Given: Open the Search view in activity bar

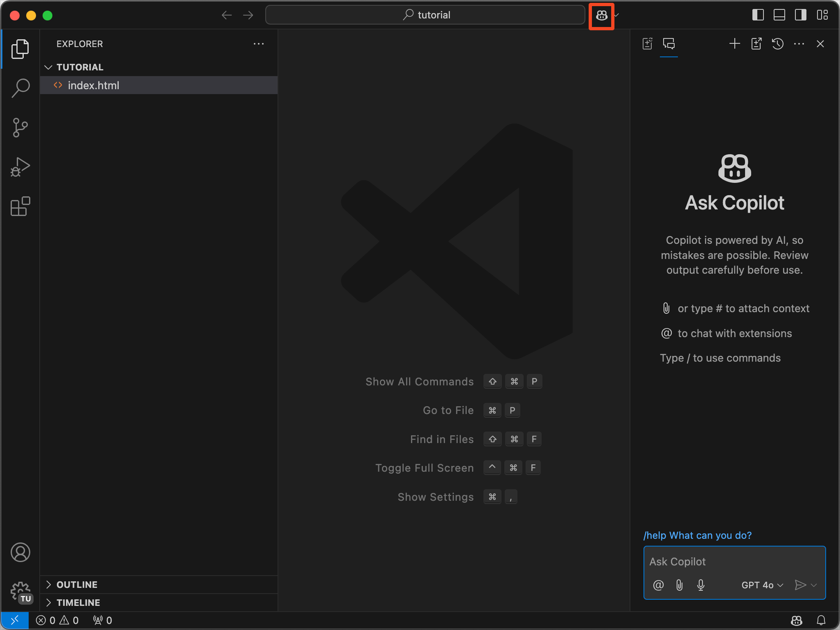Looking at the screenshot, I should 20,88.
